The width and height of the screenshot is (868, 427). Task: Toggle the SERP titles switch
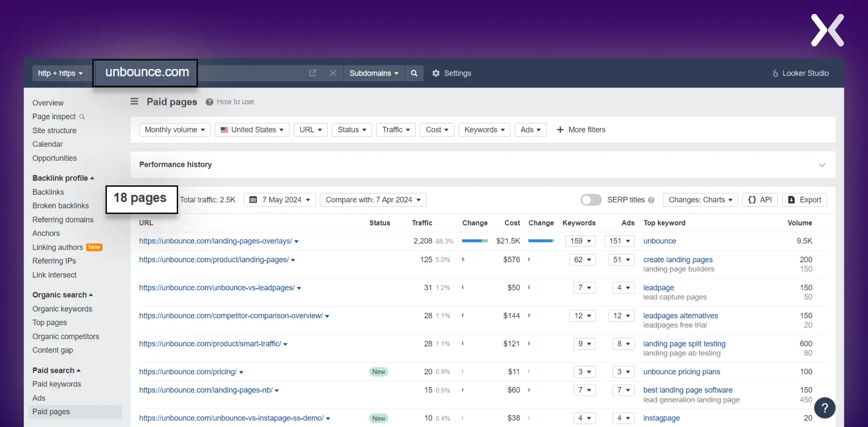591,200
